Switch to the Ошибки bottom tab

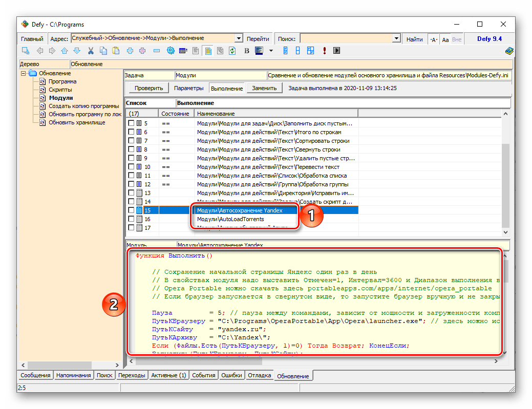(231, 375)
